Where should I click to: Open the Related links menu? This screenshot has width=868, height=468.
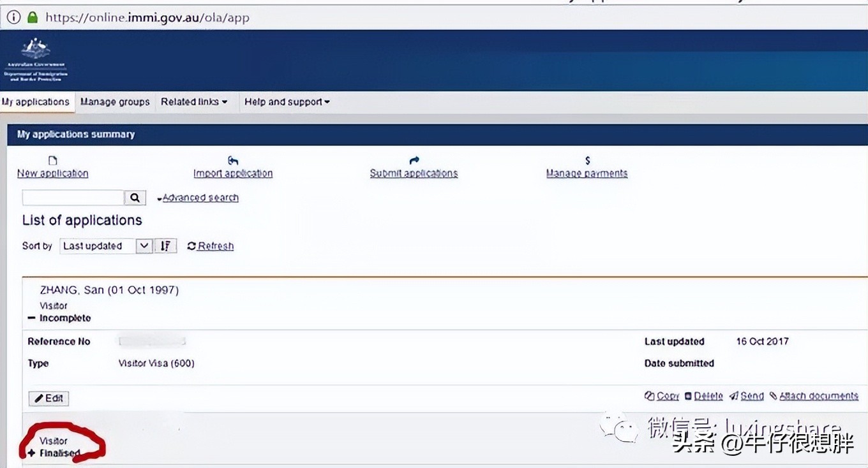coord(194,102)
